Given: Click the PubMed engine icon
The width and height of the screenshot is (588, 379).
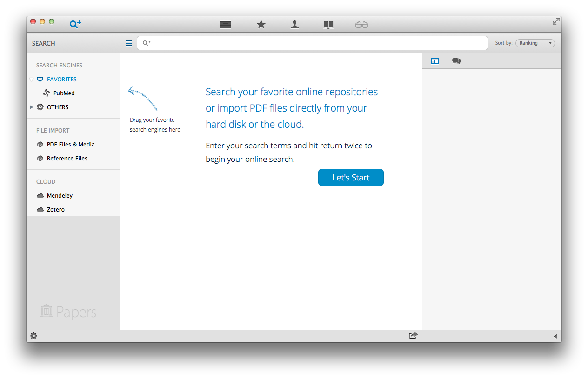Looking at the screenshot, I should pyautogui.click(x=47, y=93).
